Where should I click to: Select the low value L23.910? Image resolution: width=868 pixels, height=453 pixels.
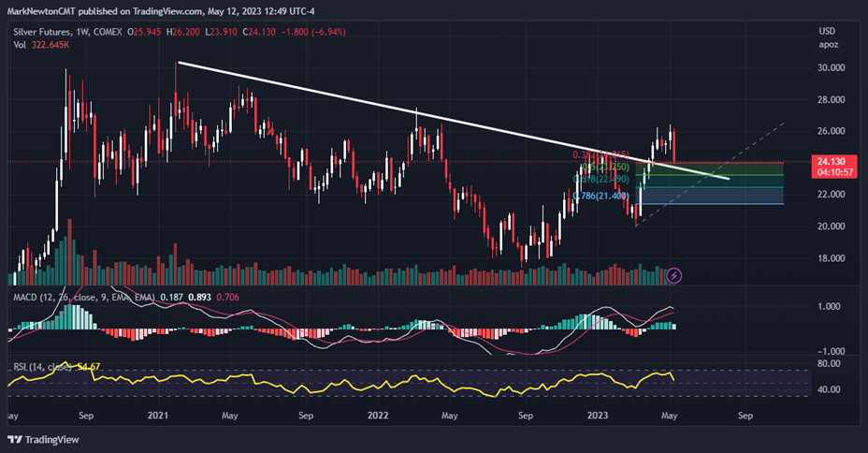(x=221, y=32)
